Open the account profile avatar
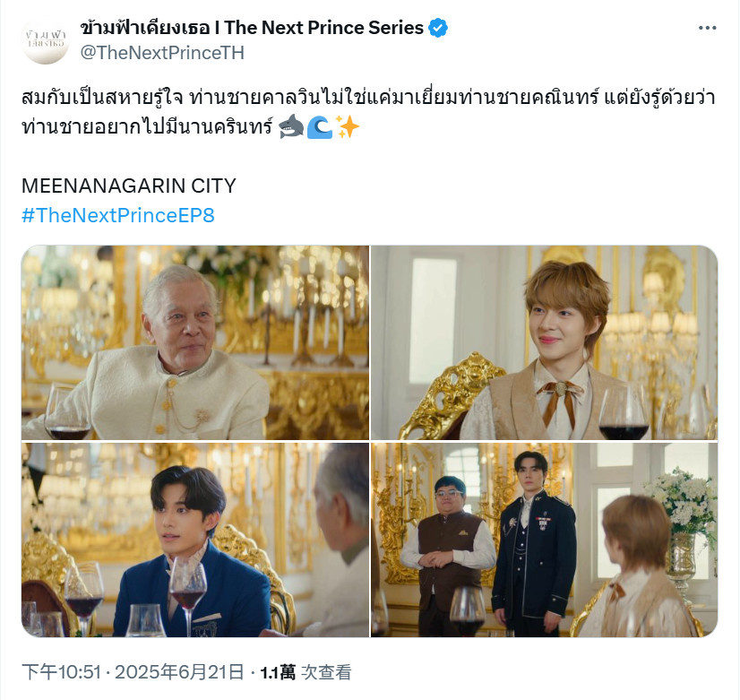 tap(46, 40)
